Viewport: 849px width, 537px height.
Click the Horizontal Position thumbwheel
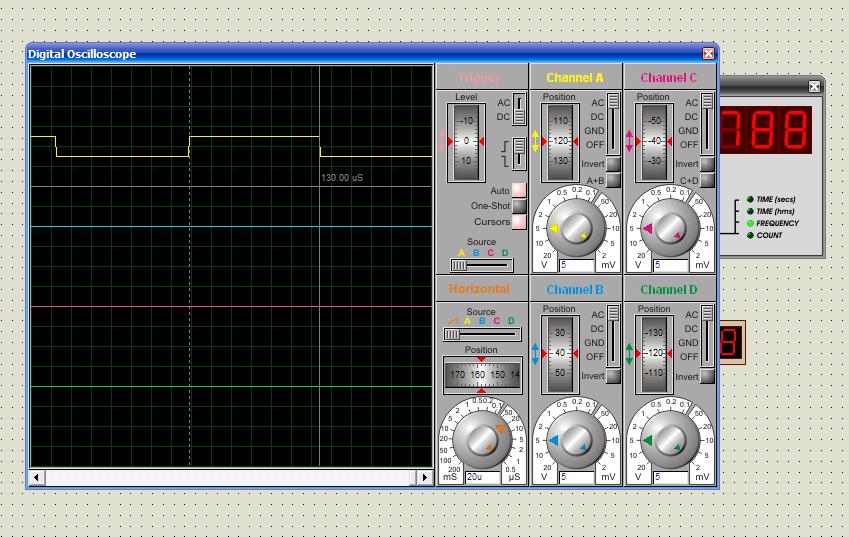[x=482, y=376]
